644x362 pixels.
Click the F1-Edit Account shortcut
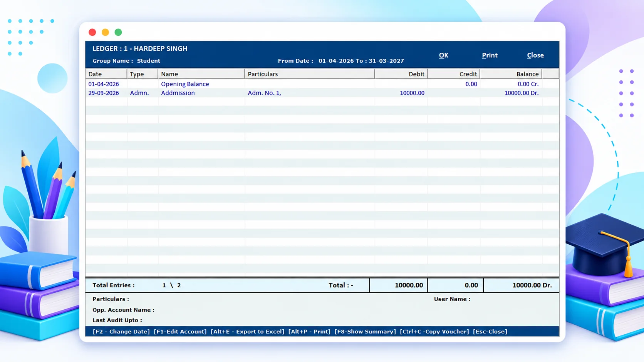[x=180, y=331]
